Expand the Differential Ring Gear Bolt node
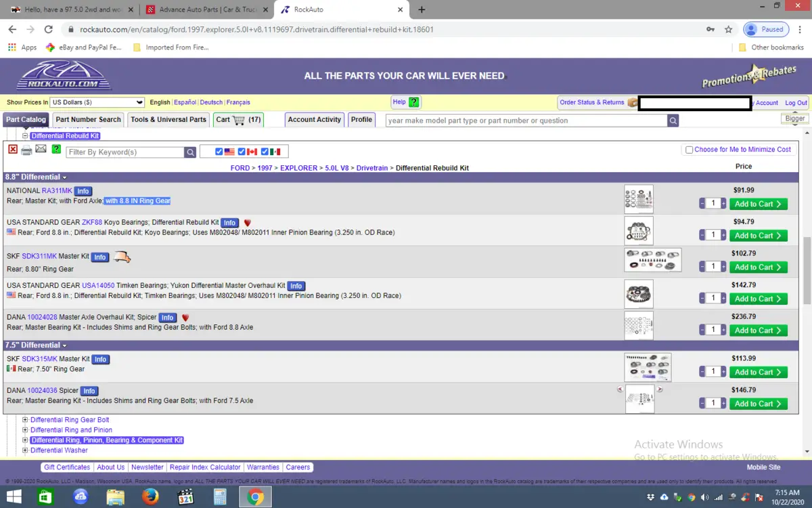 coord(25,420)
